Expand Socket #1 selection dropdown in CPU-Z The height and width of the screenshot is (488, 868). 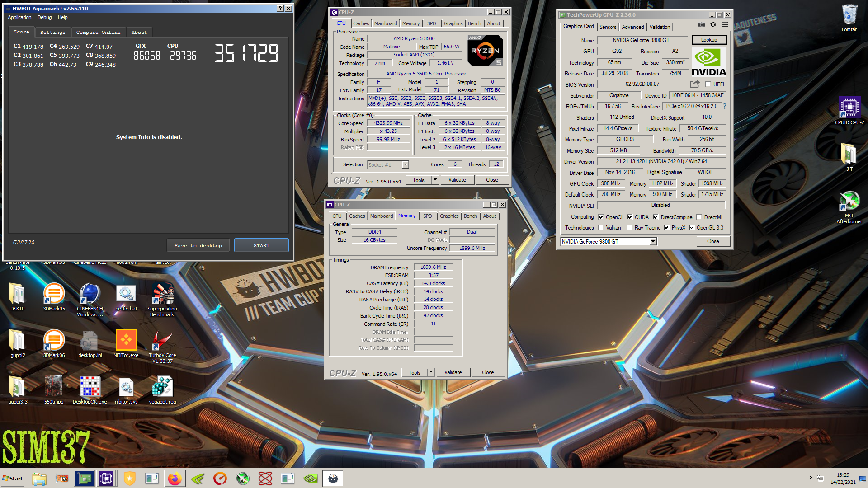pyautogui.click(x=406, y=165)
